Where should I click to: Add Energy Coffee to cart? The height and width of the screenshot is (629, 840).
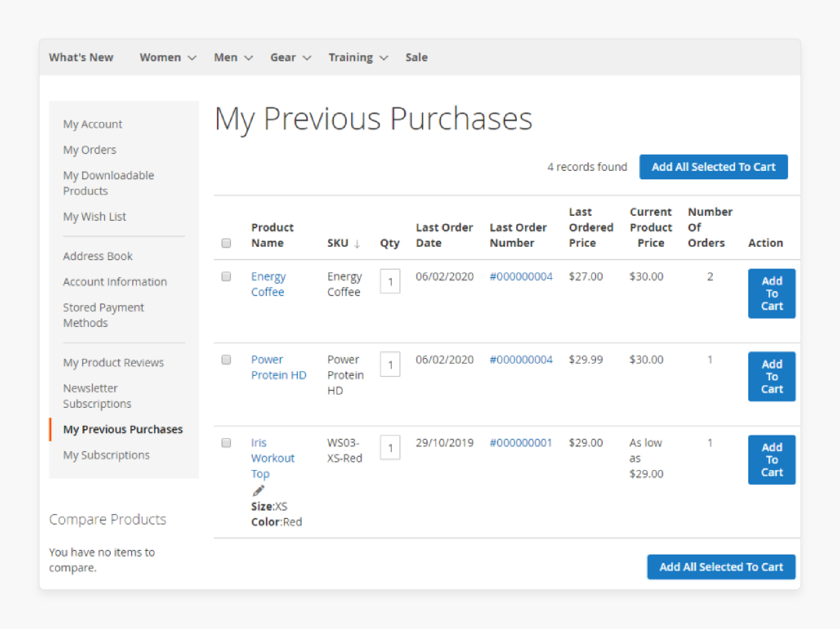click(x=772, y=293)
